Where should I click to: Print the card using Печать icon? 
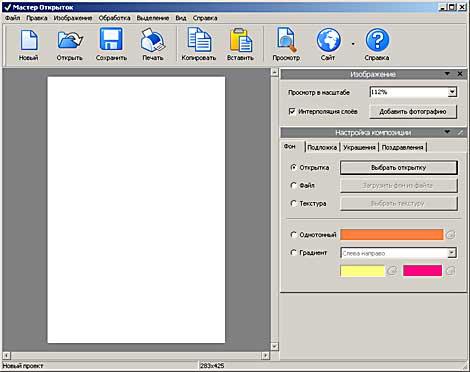(x=153, y=45)
